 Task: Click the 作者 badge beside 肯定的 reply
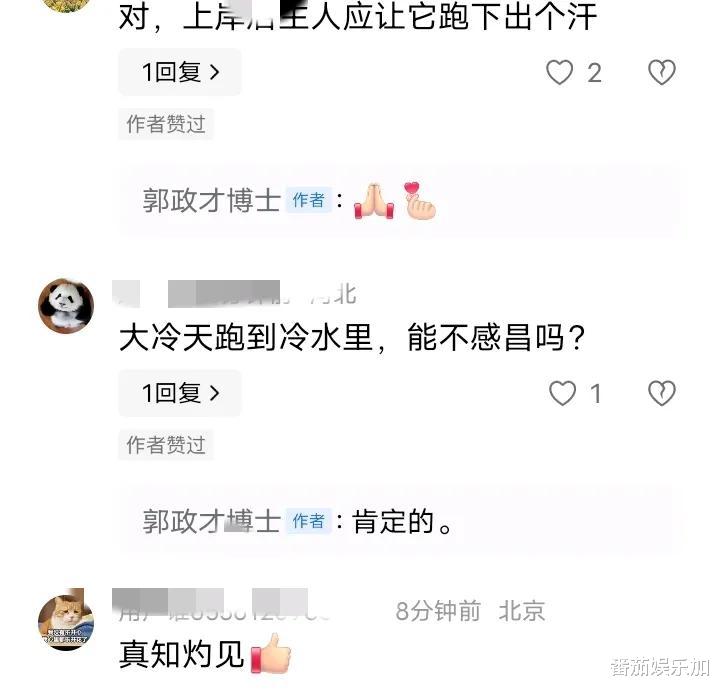pos(309,521)
